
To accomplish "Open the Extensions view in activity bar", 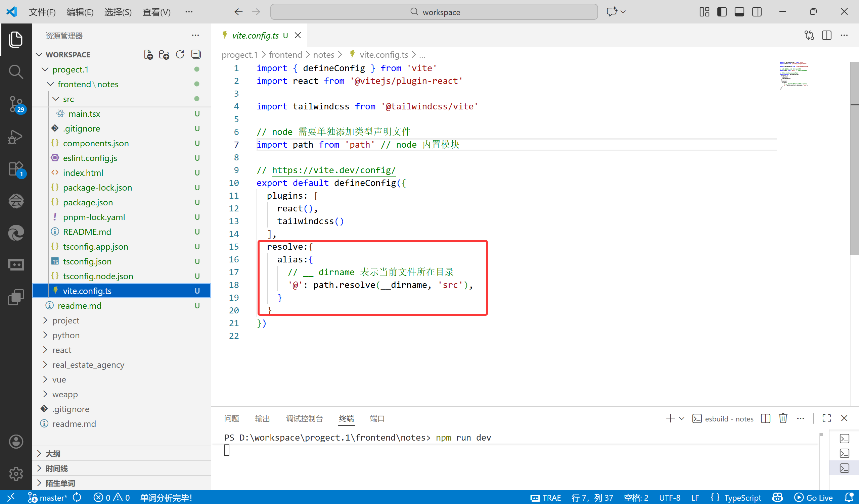I will pyautogui.click(x=16, y=168).
